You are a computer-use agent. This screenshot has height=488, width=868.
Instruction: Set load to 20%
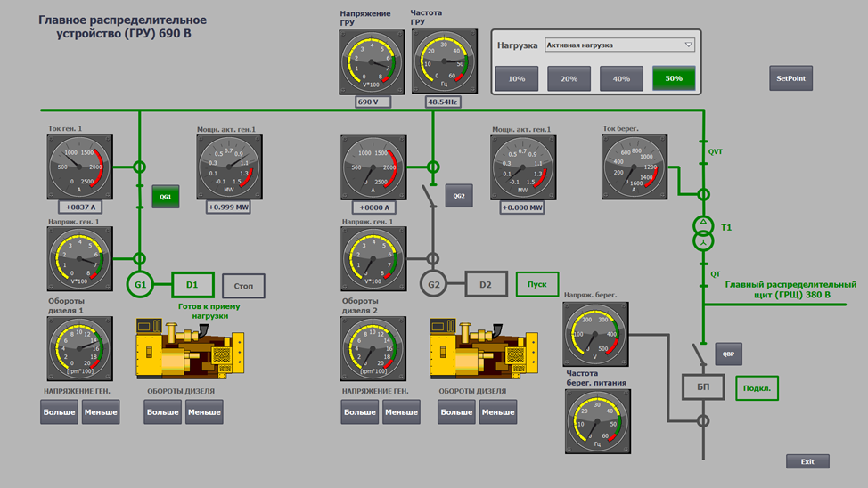click(569, 78)
